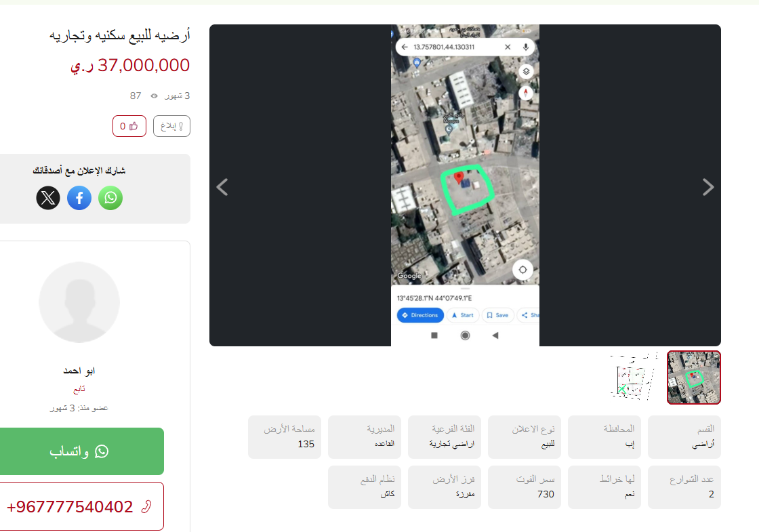Viewport: 759px width, 532px height.
Task: Click the report (إبلاغ) button
Action: (x=172, y=126)
